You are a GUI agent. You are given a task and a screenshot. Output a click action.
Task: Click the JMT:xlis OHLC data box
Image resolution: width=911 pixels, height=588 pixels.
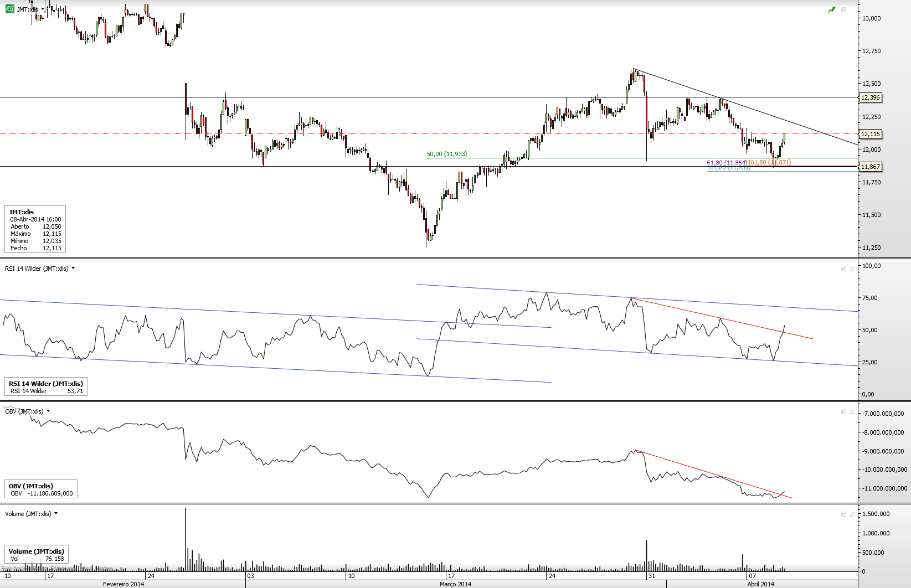click(x=35, y=230)
